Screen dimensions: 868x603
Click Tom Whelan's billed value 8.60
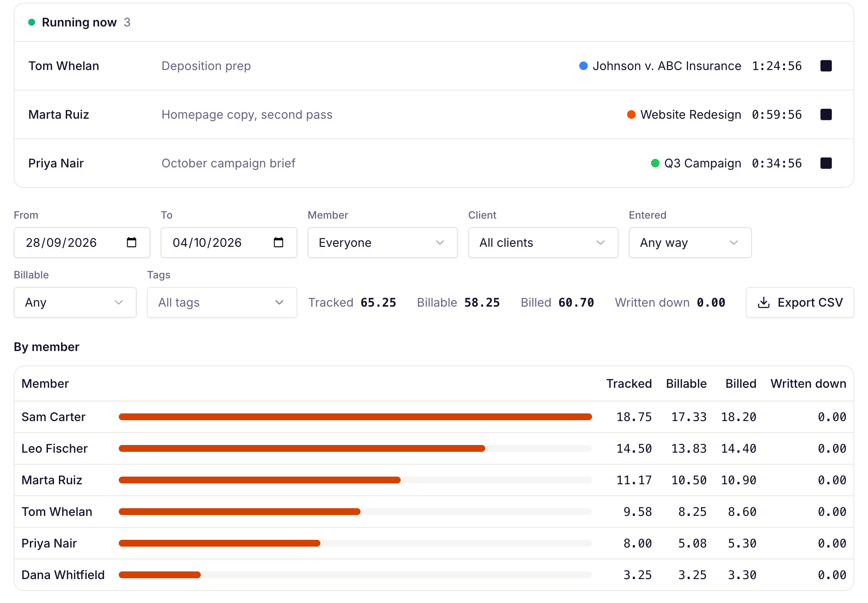coord(742,512)
